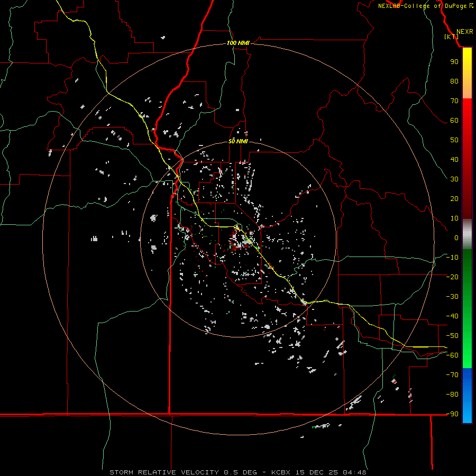Click the 30 value on the velocity scale
Viewport: 476px width, 476px height.
[454, 179]
